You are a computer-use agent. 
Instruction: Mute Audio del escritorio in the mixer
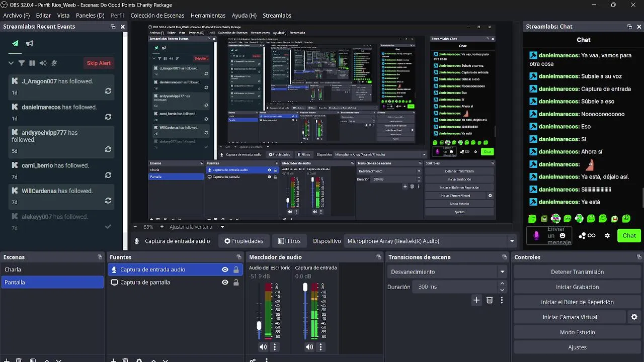click(263, 347)
